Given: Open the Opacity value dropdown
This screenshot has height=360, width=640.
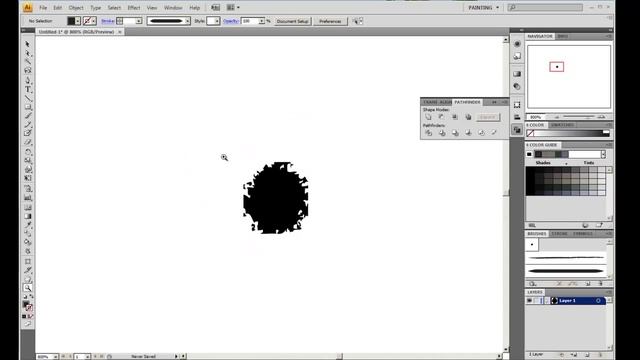Looking at the screenshot, I should (261, 21).
